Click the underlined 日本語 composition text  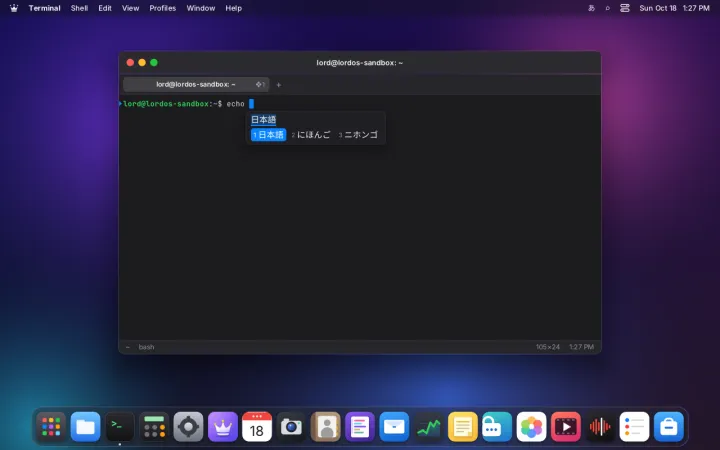[263, 119]
